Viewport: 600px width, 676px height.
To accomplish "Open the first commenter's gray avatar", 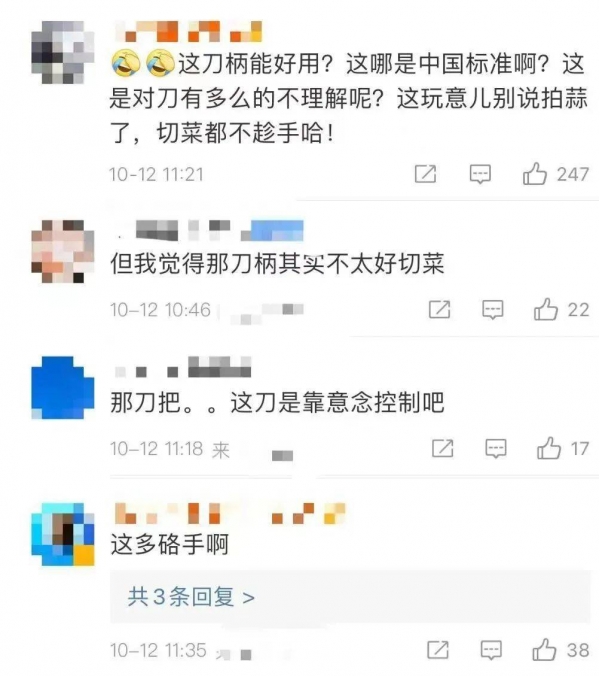I will point(63,52).
